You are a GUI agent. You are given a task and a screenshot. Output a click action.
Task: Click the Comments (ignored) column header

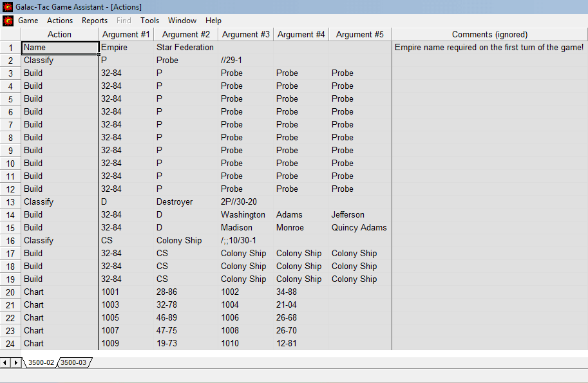(489, 34)
